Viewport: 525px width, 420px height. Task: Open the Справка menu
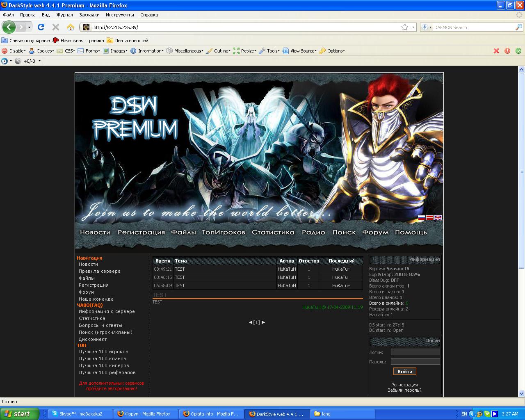(149, 15)
